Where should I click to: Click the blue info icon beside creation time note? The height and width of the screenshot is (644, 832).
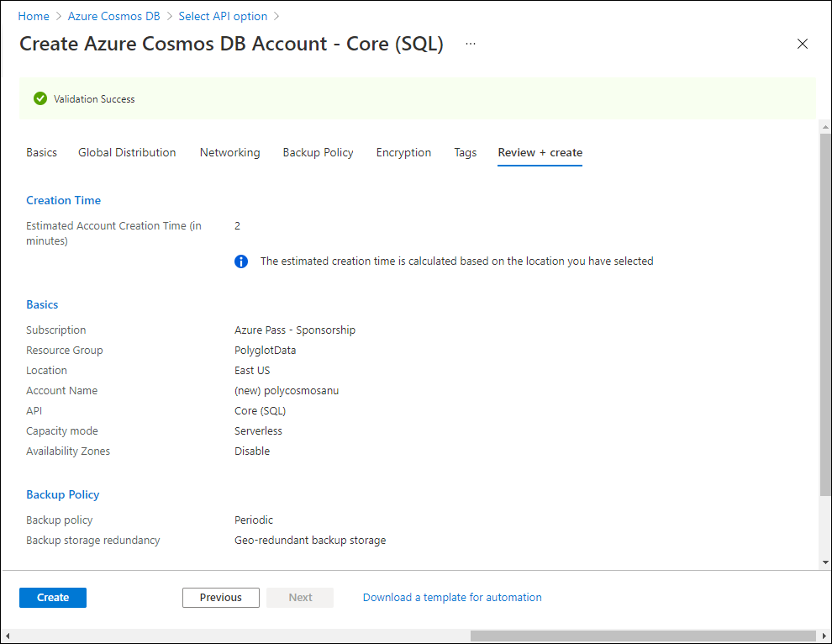(x=241, y=261)
